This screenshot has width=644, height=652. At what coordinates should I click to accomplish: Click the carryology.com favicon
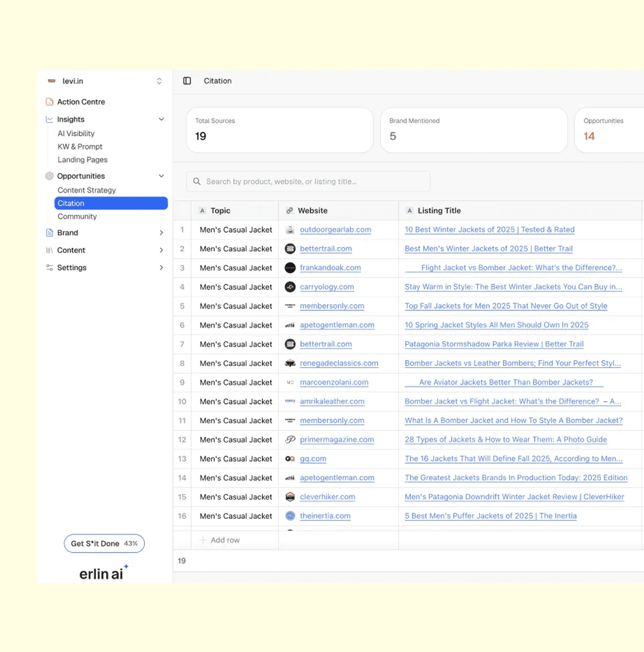(x=290, y=287)
